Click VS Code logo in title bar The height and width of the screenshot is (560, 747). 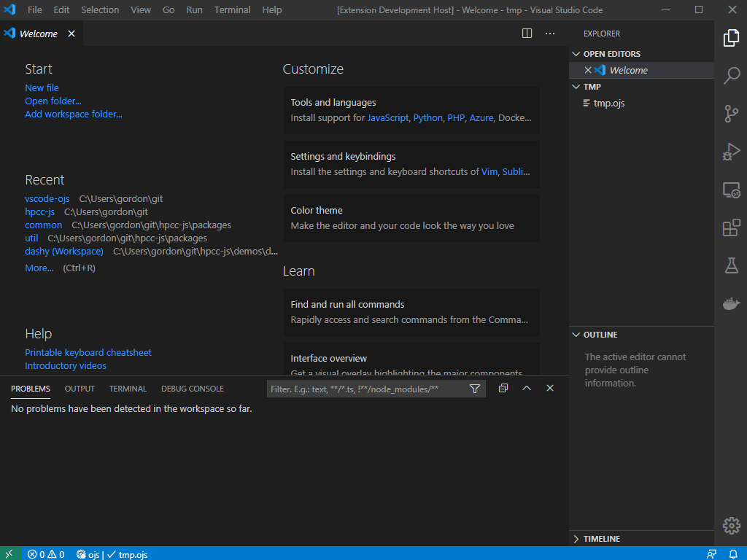(9, 9)
